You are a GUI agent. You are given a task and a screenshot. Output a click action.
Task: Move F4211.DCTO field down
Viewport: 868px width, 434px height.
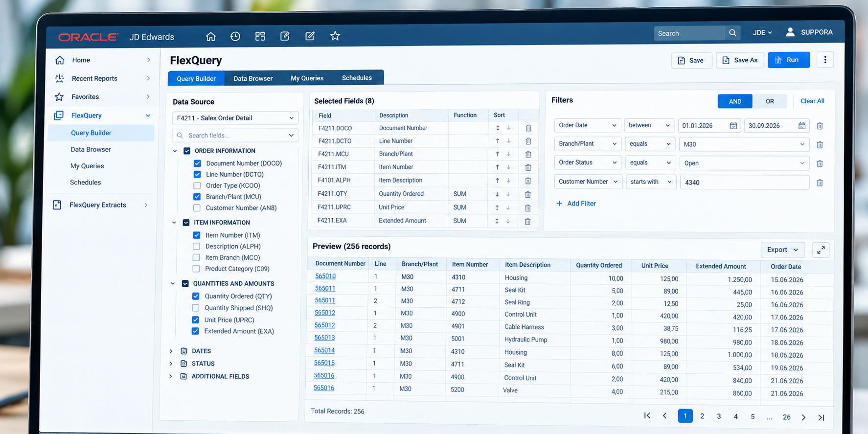[x=509, y=141]
